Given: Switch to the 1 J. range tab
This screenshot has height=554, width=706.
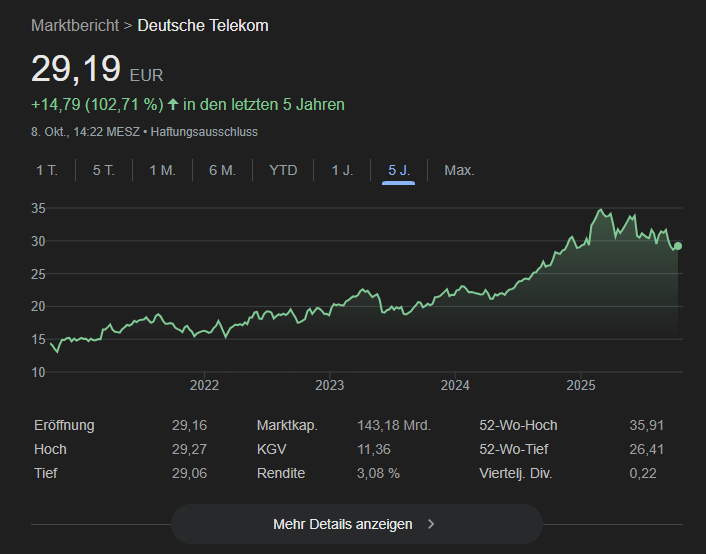Looking at the screenshot, I should click(x=342, y=170).
